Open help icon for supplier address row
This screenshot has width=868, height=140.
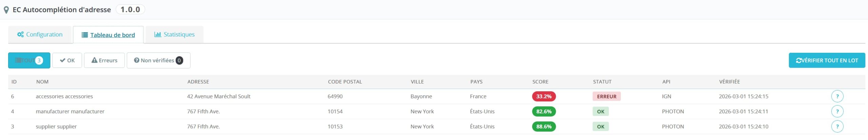pyautogui.click(x=837, y=126)
